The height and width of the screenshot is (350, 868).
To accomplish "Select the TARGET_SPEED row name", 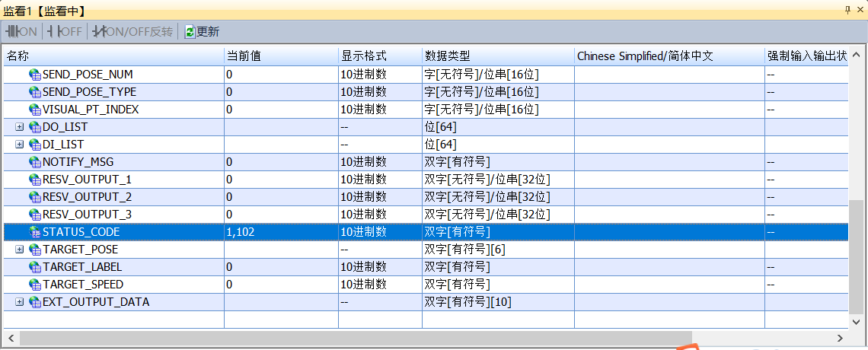I will [x=83, y=285].
